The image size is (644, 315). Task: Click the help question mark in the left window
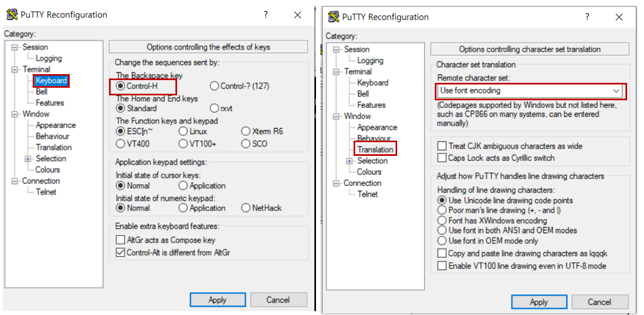(266, 15)
